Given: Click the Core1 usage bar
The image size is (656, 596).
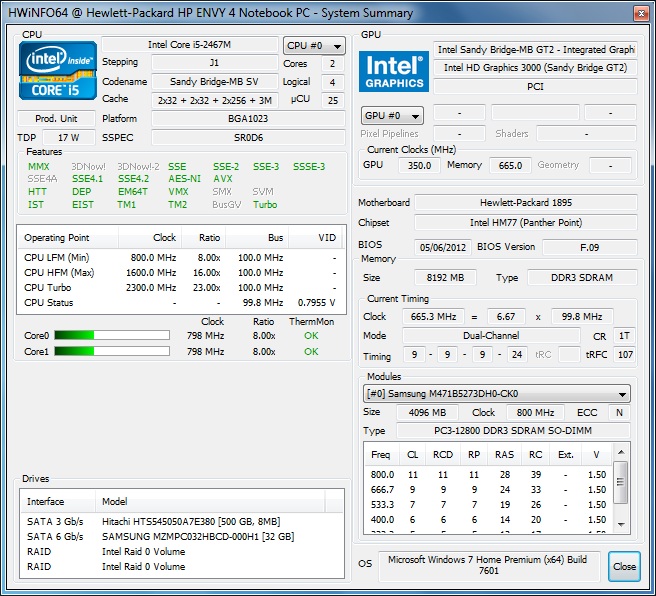Looking at the screenshot, I should [x=112, y=351].
